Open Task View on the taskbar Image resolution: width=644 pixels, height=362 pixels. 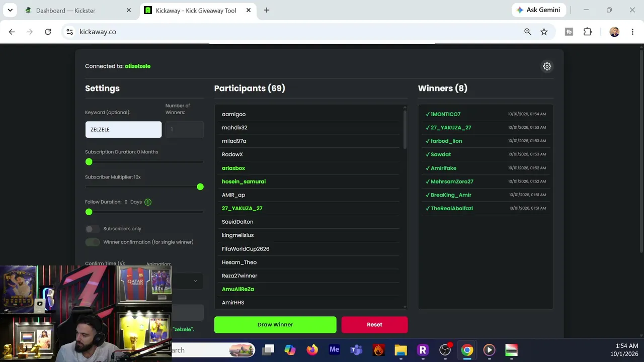point(268,350)
